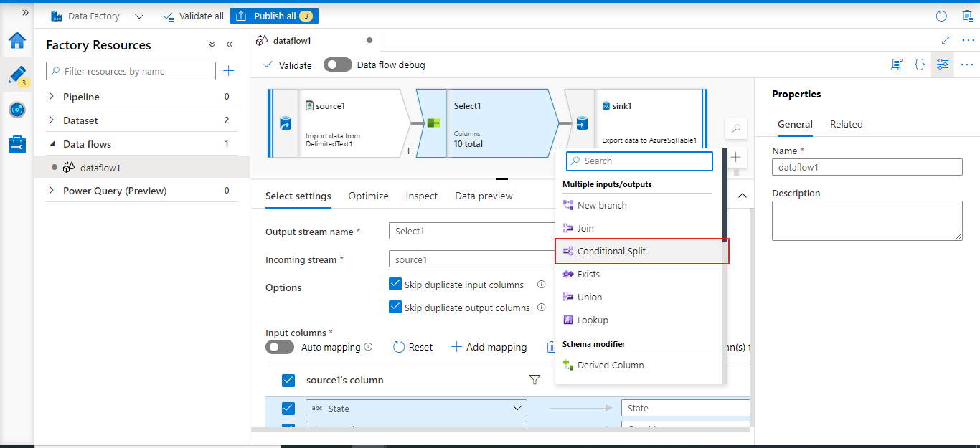Screen dimensions: 980x448
Task: Click the Description text area
Action: click(x=867, y=220)
